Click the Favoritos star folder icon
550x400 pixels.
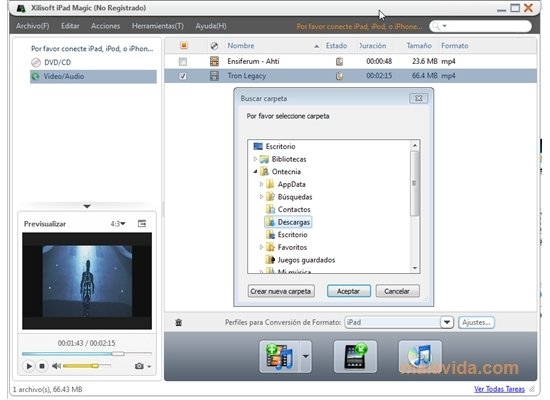[x=270, y=247]
